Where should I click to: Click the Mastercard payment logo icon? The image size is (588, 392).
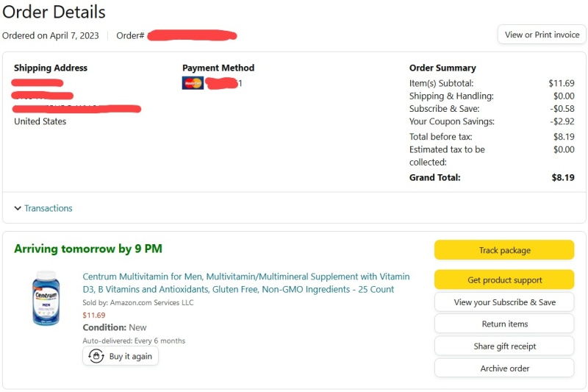pyautogui.click(x=193, y=83)
